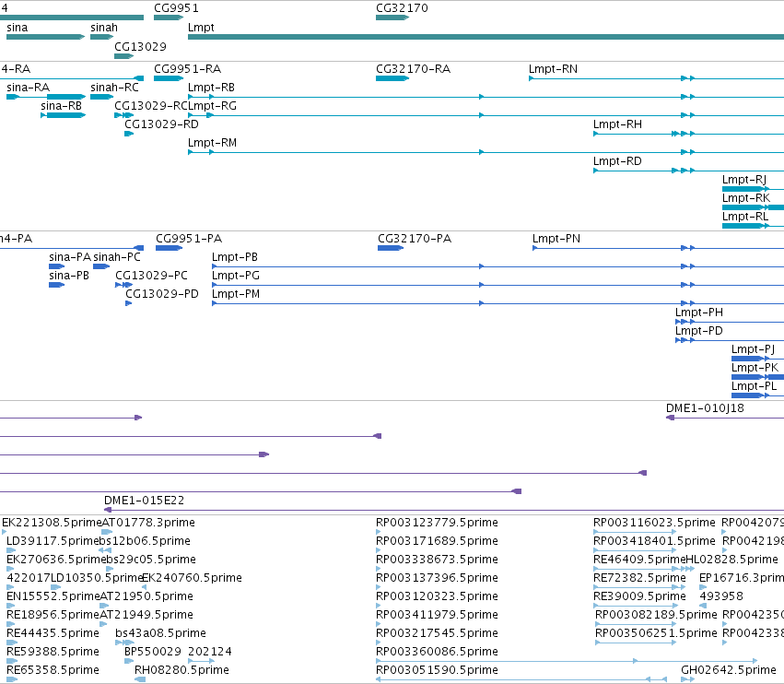Select the sina-PB protein label
Screen dimensions: 784x684
point(69,276)
